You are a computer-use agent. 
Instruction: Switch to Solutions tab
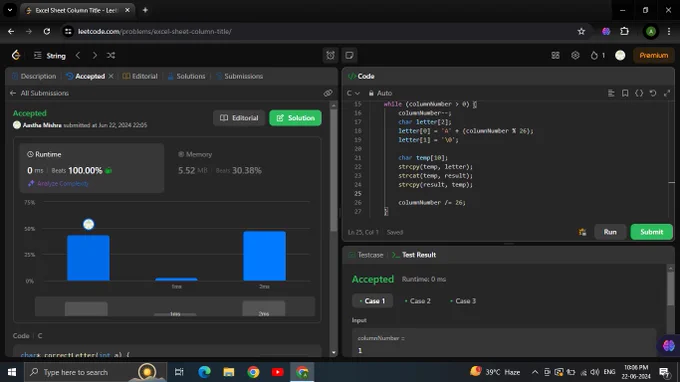point(186,76)
